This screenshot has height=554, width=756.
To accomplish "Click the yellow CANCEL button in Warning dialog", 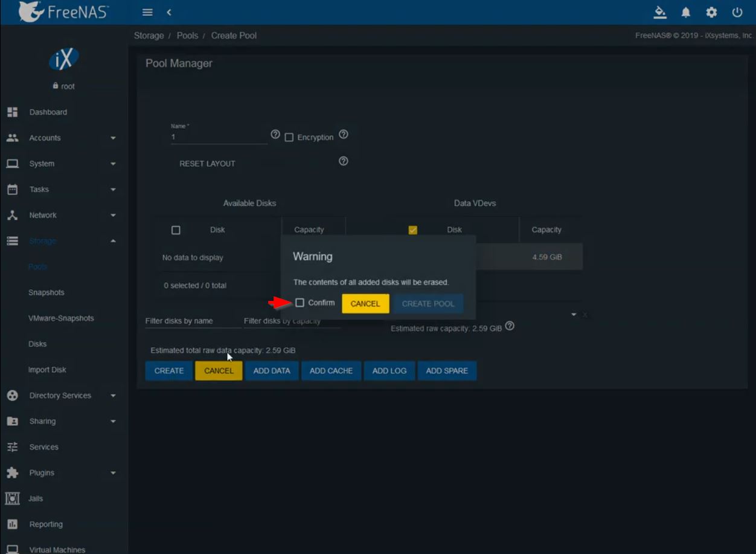I will click(x=365, y=303).
